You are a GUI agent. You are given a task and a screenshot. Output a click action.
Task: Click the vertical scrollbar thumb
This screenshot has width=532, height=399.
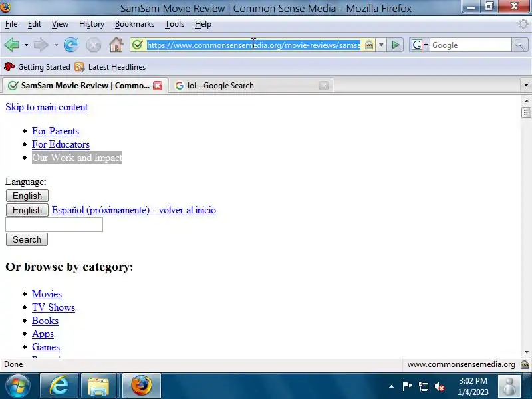526,112
